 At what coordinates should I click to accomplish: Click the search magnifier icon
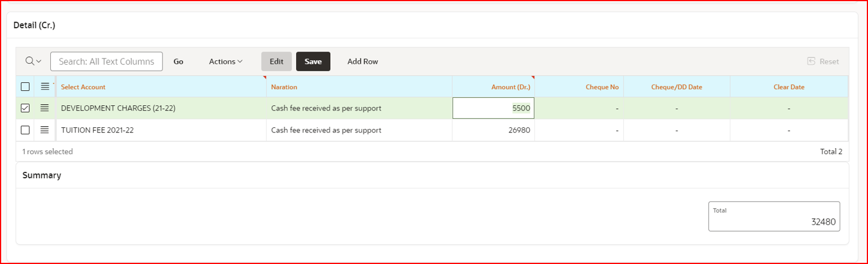[30, 61]
